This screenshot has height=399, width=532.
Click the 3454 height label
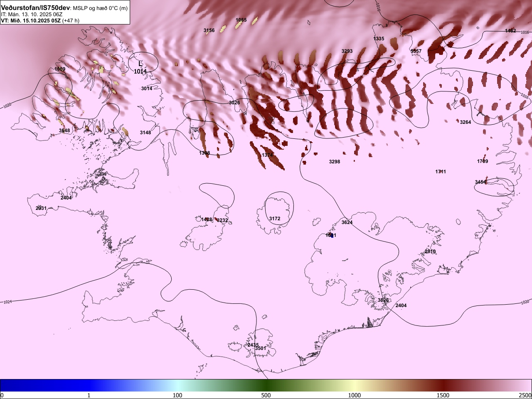pyautogui.click(x=480, y=182)
